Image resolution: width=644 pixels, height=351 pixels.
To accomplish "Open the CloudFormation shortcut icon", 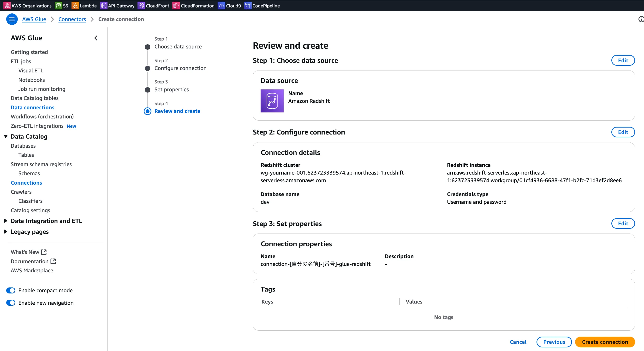I will pos(176,6).
